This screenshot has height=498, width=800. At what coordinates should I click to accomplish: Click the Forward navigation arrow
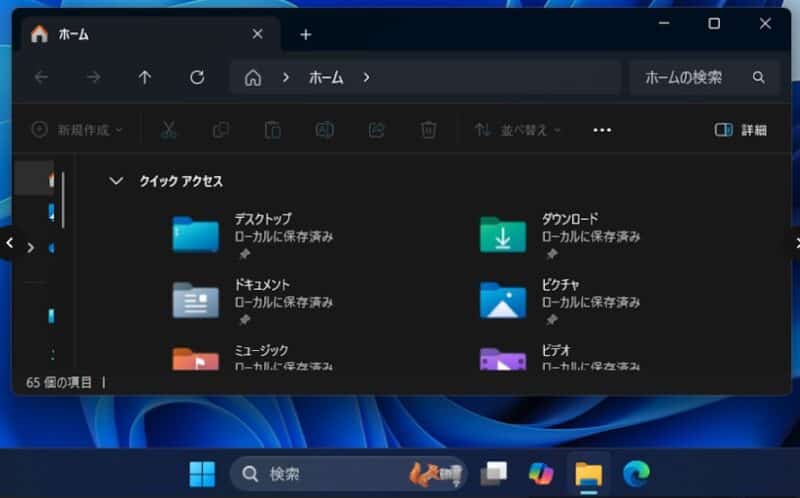pos(93,78)
